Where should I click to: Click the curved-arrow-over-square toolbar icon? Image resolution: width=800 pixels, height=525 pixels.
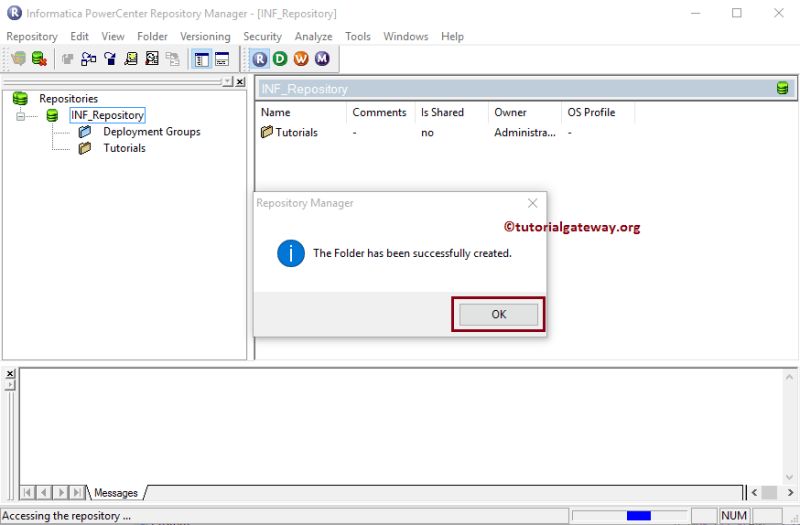pos(110,59)
